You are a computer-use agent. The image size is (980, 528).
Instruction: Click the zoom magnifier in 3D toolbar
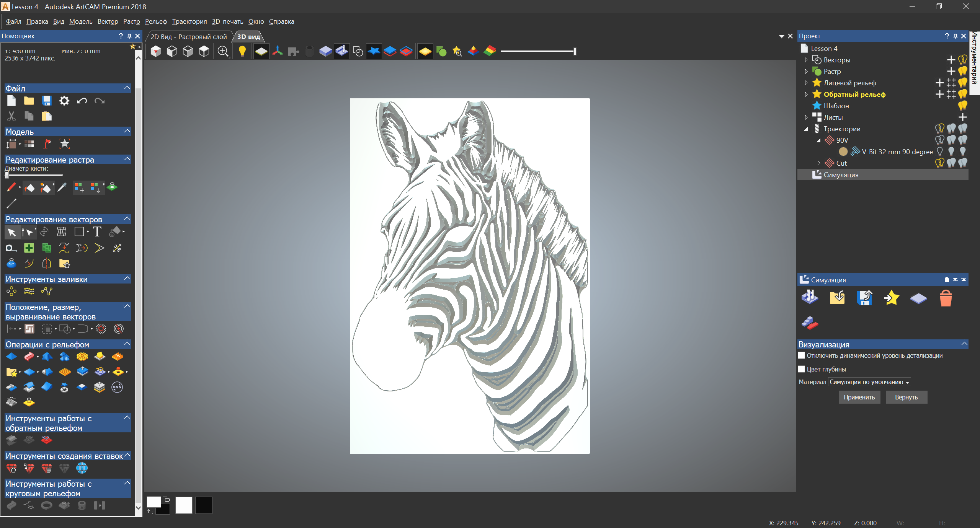click(223, 51)
